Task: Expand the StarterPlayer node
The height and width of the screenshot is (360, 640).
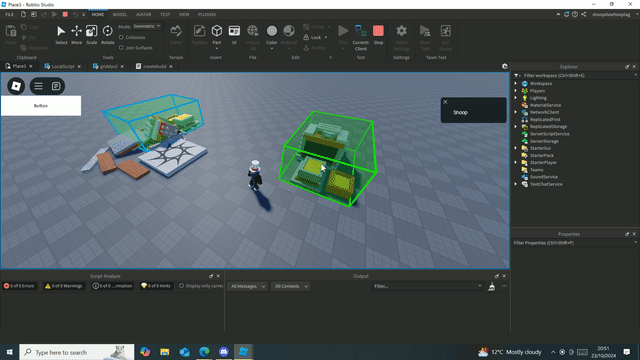Action: pyautogui.click(x=516, y=162)
